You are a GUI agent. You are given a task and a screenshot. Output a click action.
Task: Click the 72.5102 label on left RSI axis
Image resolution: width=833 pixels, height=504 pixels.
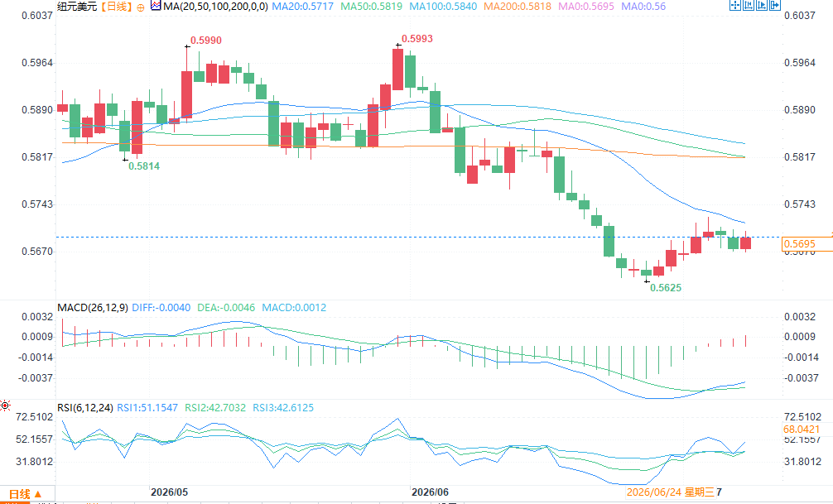[35, 417]
